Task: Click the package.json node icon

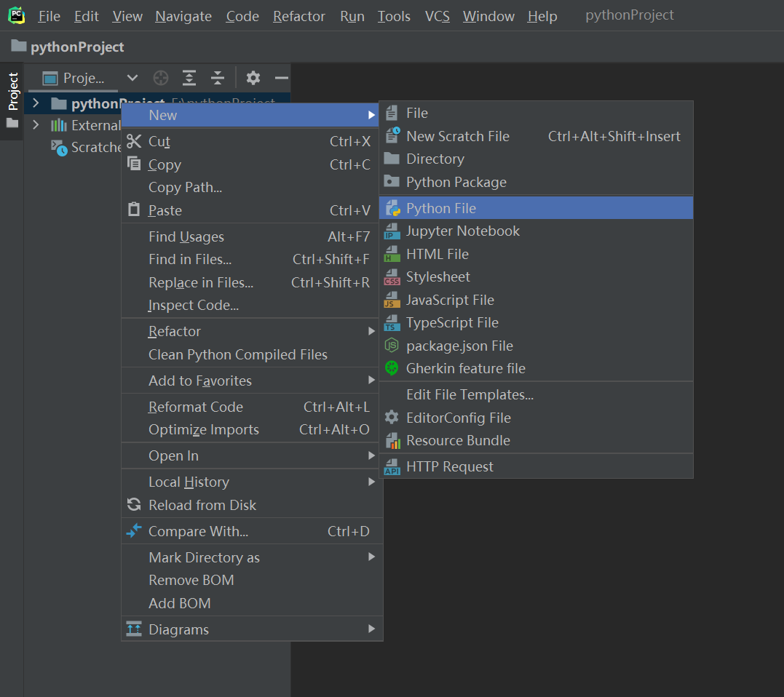Action: pyautogui.click(x=392, y=346)
